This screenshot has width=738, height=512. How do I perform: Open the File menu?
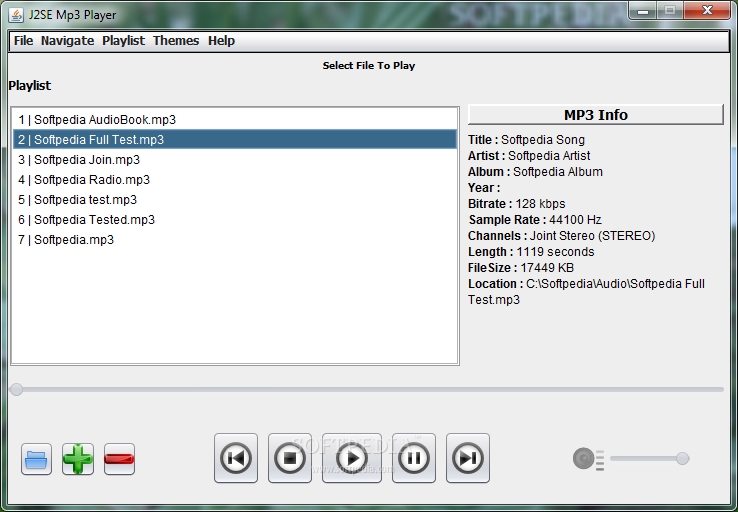tap(23, 41)
